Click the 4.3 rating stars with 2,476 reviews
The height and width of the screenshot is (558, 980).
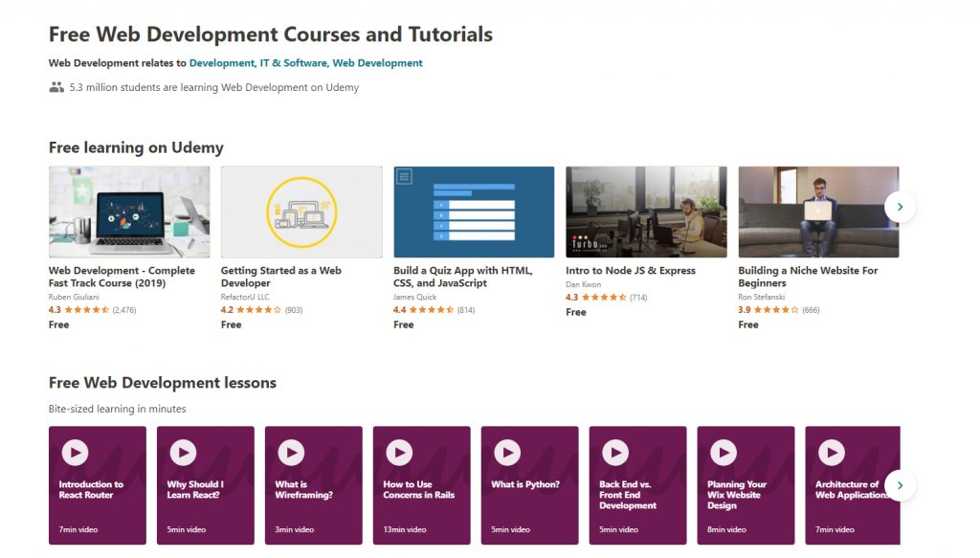pos(87,310)
